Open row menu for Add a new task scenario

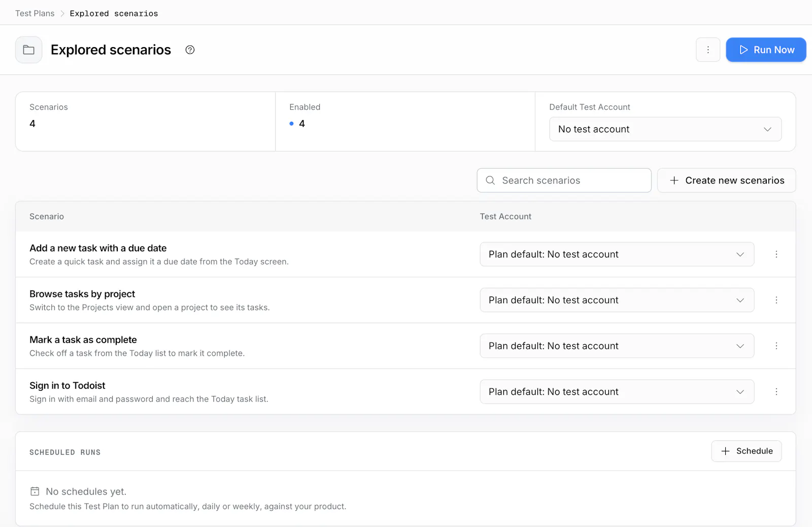(x=776, y=254)
